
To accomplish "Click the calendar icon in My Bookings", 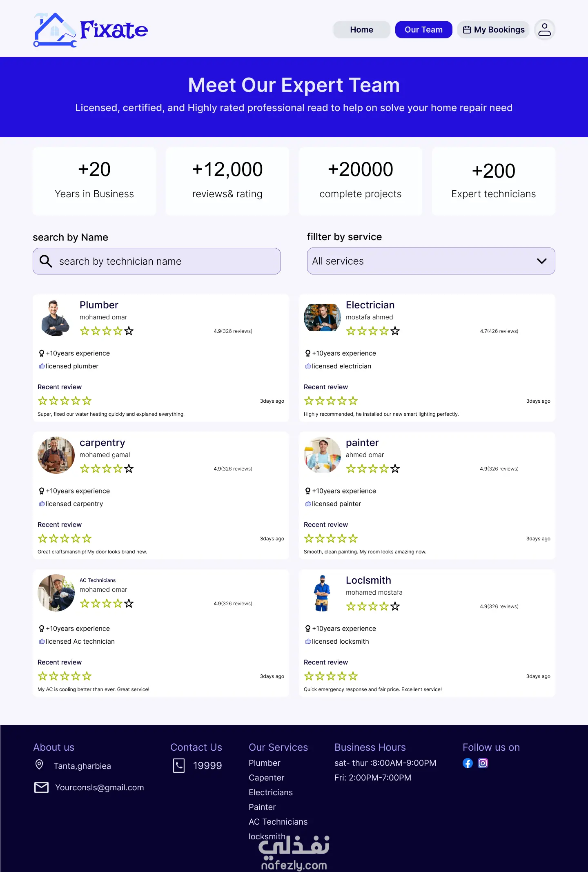I will pyautogui.click(x=467, y=30).
